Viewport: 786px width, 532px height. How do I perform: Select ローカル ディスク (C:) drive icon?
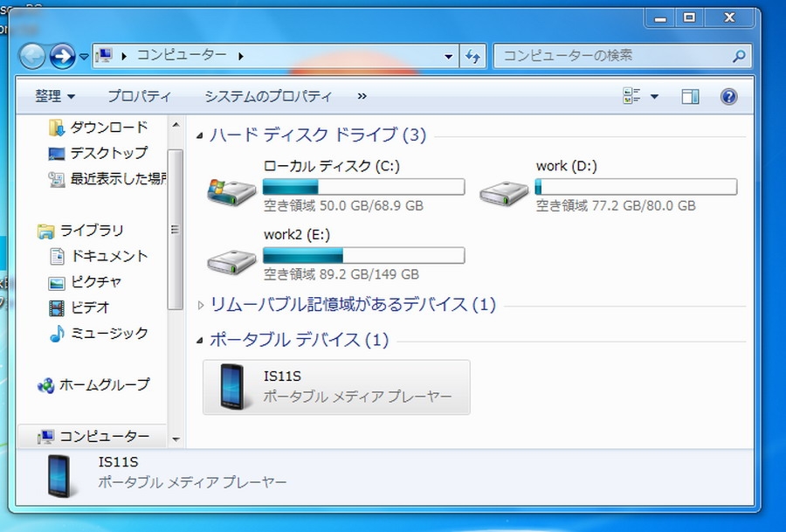pyautogui.click(x=231, y=191)
